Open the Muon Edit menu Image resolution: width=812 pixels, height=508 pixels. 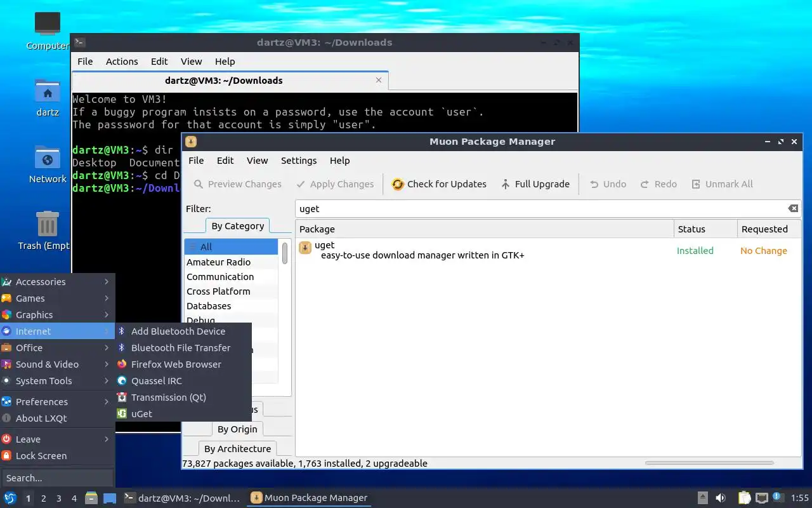(x=225, y=161)
